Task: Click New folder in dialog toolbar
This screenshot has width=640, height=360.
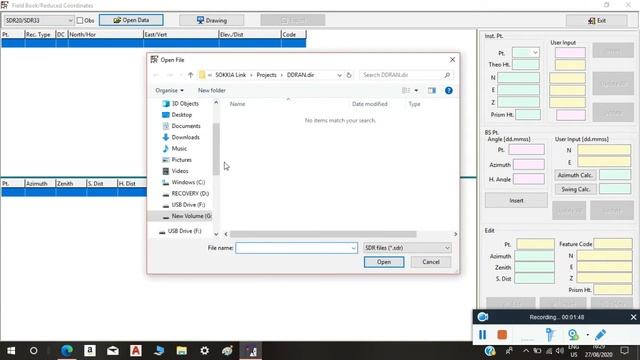Action: tap(211, 91)
